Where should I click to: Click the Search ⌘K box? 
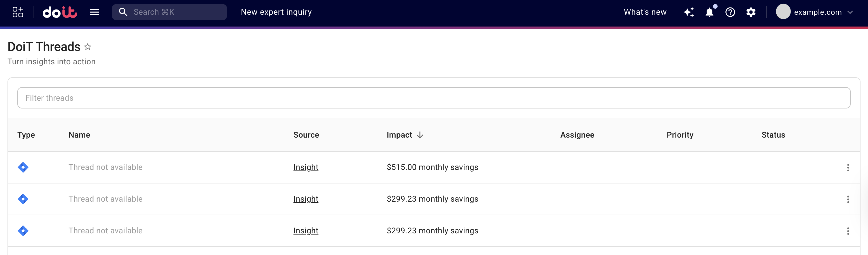[169, 12]
